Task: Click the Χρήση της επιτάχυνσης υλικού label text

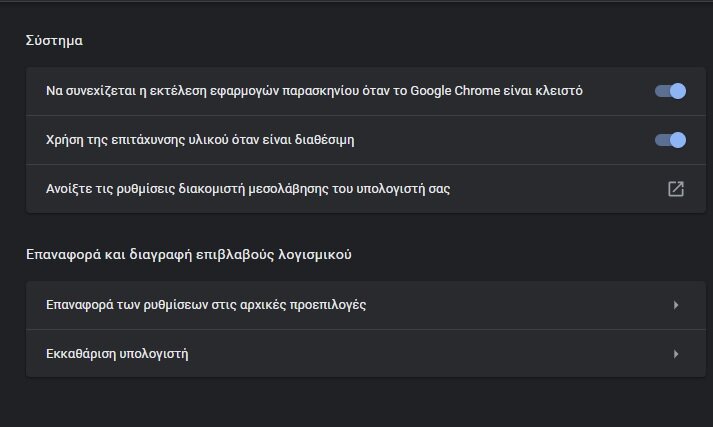Action: click(200, 140)
